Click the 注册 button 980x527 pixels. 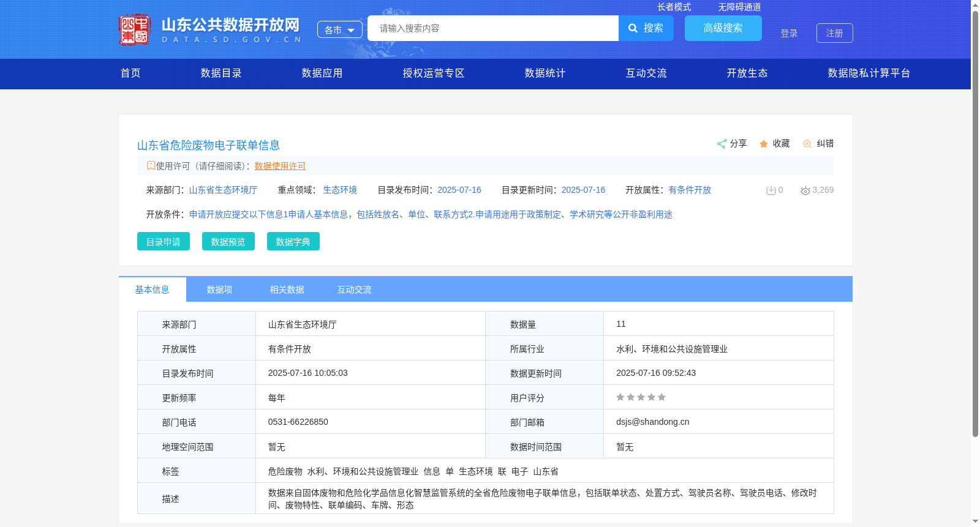[x=835, y=33]
